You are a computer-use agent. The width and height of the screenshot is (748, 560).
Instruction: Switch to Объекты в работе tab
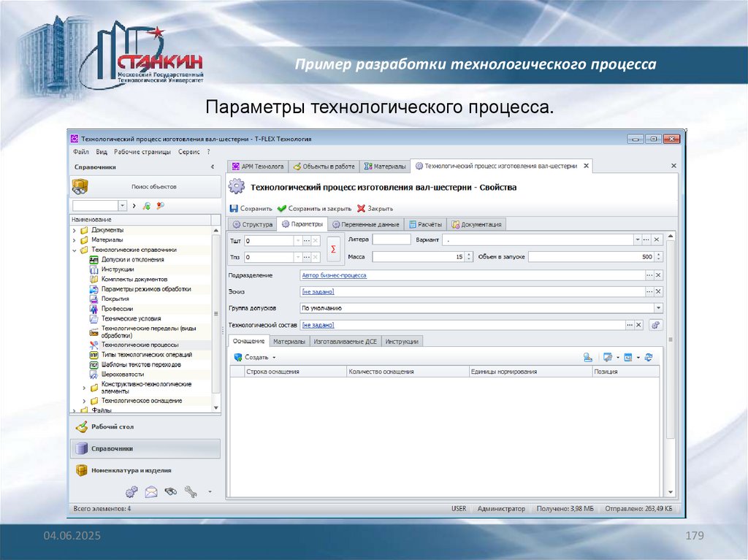(324, 166)
